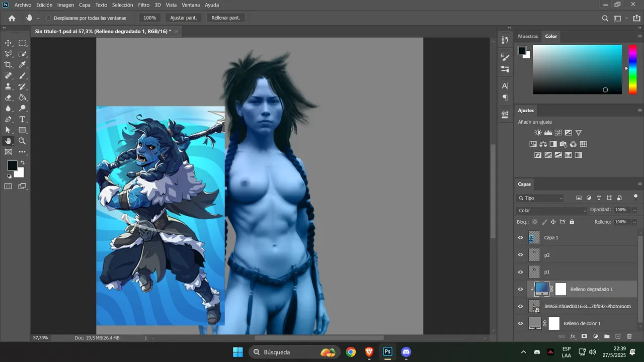This screenshot has width=644, height=362.
Task: Open Discord from the taskbar
Action: pyautogui.click(x=406, y=352)
